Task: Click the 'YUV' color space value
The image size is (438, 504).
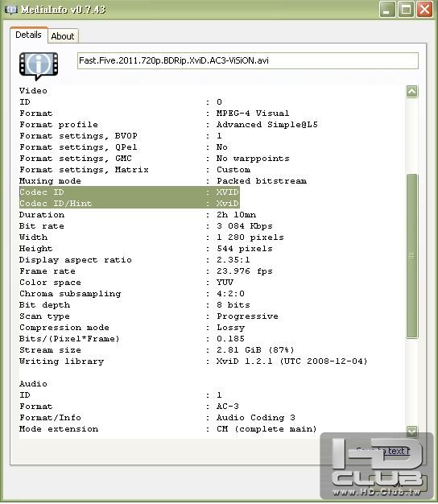Action: [225, 283]
